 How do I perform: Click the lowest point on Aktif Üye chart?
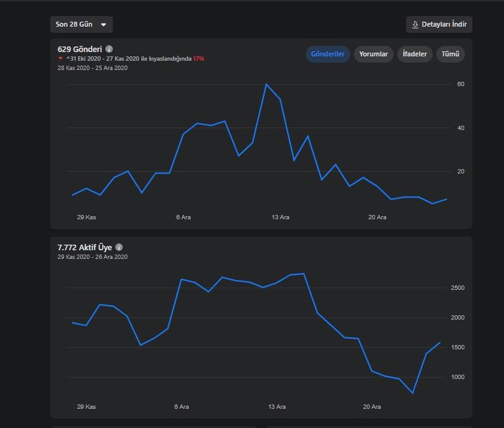point(413,393)
